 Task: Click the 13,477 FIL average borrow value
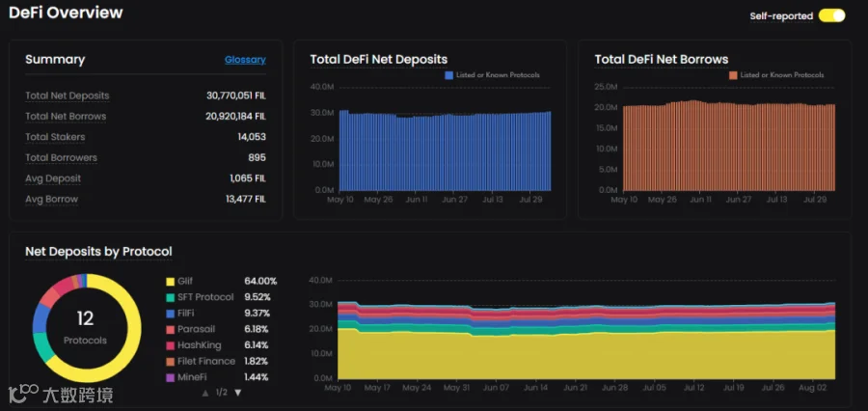tap(246, 199)
